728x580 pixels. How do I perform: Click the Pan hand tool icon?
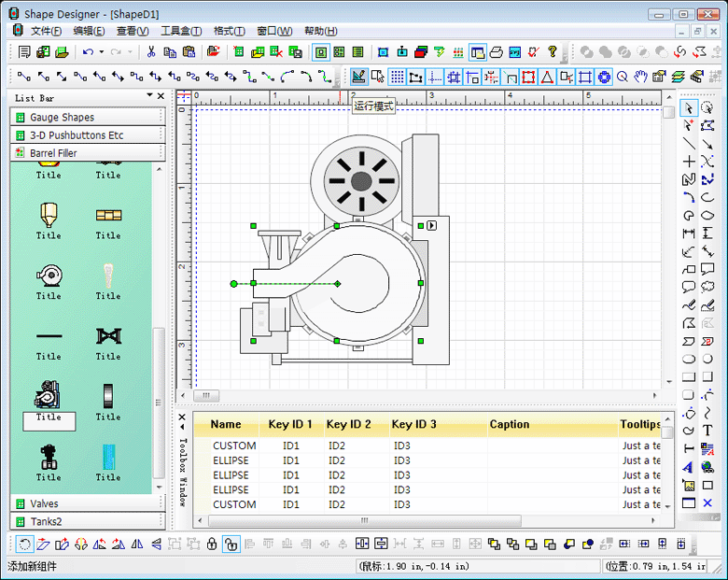click(640, 77)
